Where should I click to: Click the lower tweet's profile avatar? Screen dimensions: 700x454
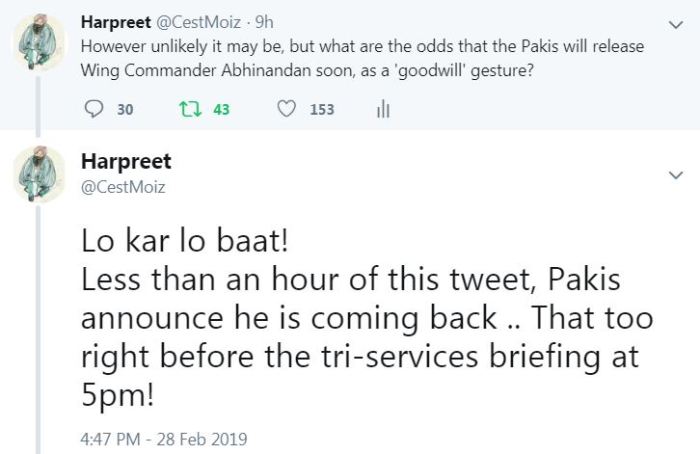point(39,179)
